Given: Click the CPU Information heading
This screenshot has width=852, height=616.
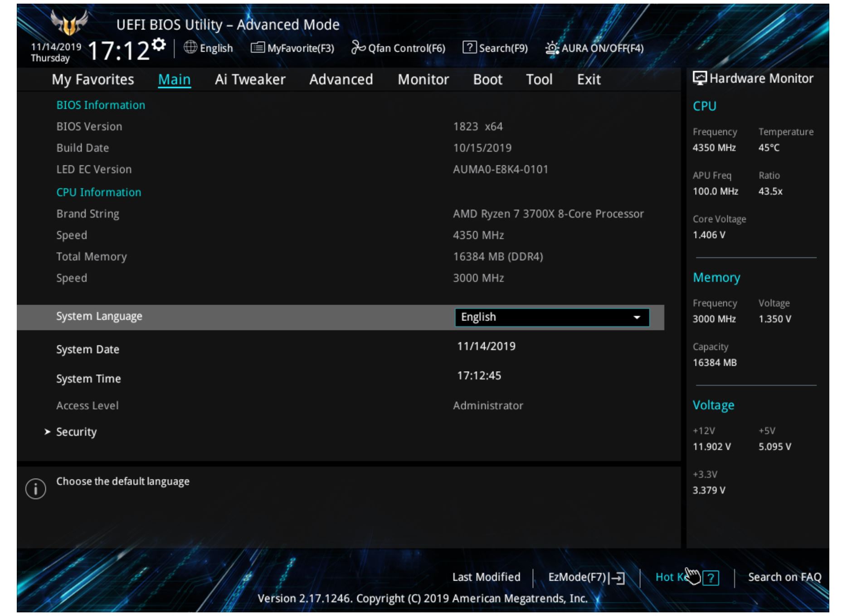Looking at the screenshot, I should (x=99, y=193).
